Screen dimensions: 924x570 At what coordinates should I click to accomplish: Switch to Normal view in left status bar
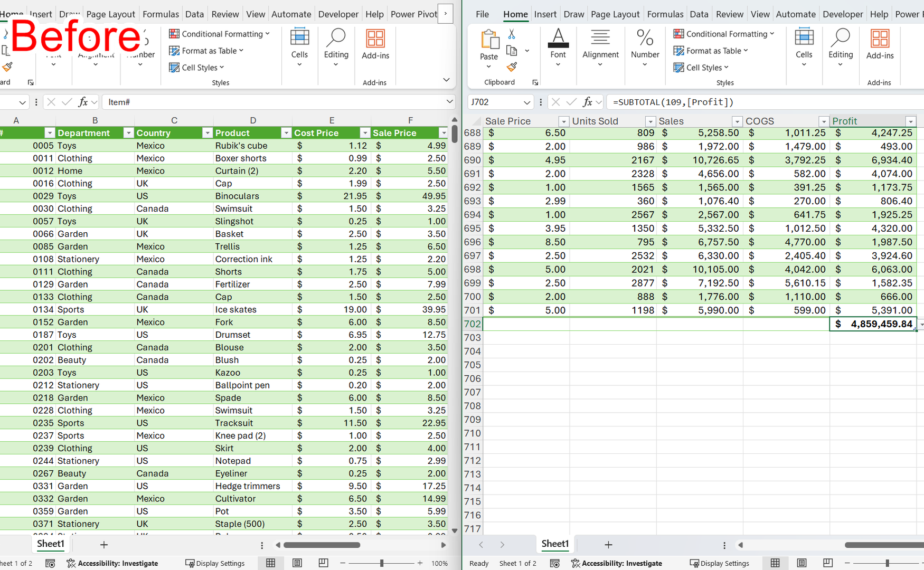(271, 563)
